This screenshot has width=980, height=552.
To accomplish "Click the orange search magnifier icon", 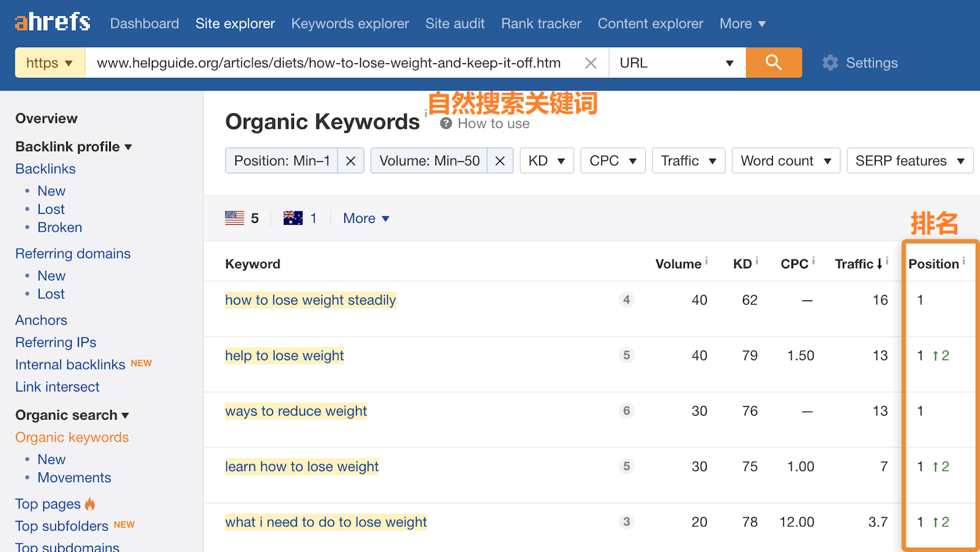I will [773, 62].
